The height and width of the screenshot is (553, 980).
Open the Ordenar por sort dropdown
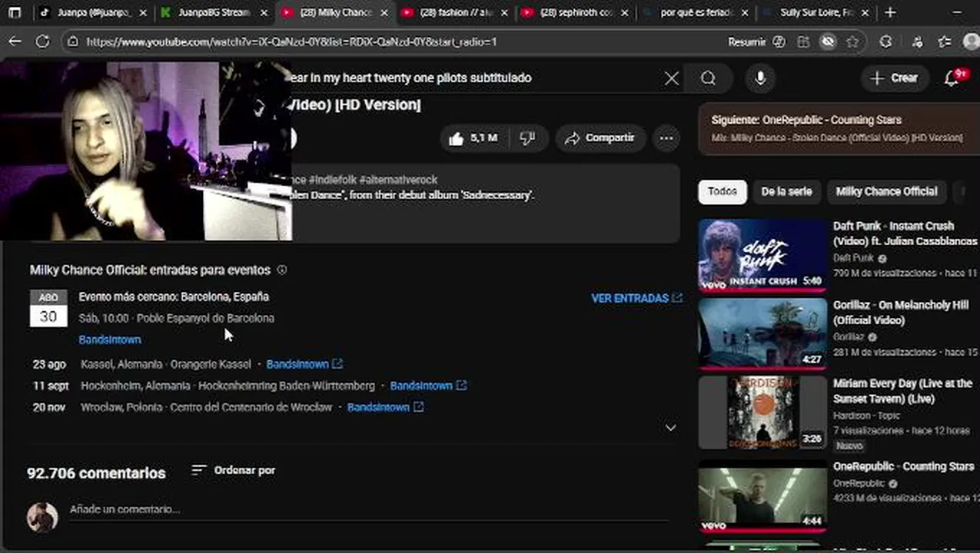[233, 470]
